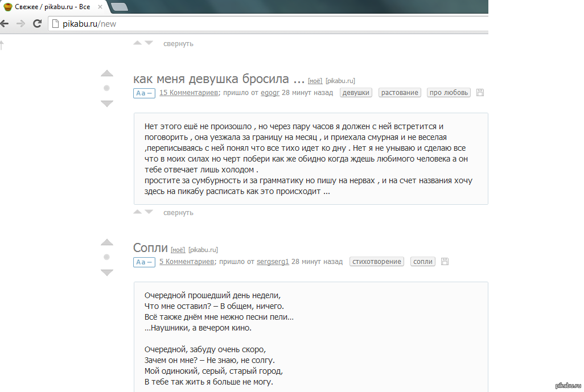Image resolution: width=584 pixels, height=392 pixels.
Task: Downvote the 'Сопли' post
Action: [107, 273]
